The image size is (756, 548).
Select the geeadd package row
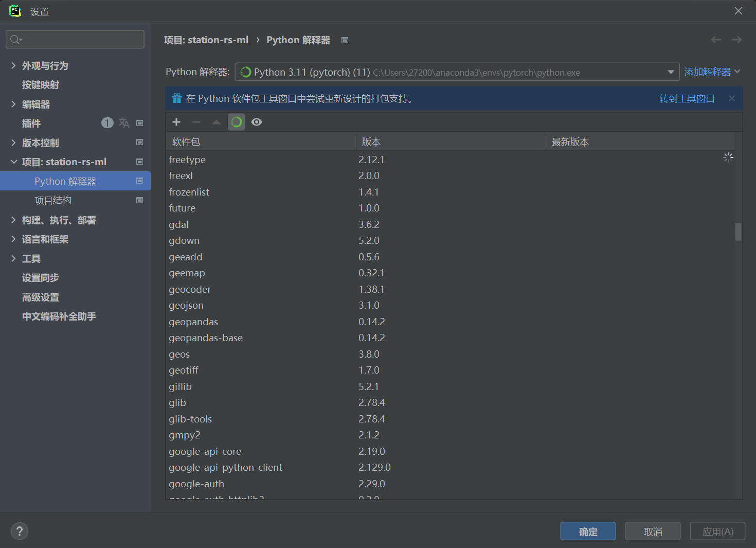pyautogui.click(x=450, y=257)
